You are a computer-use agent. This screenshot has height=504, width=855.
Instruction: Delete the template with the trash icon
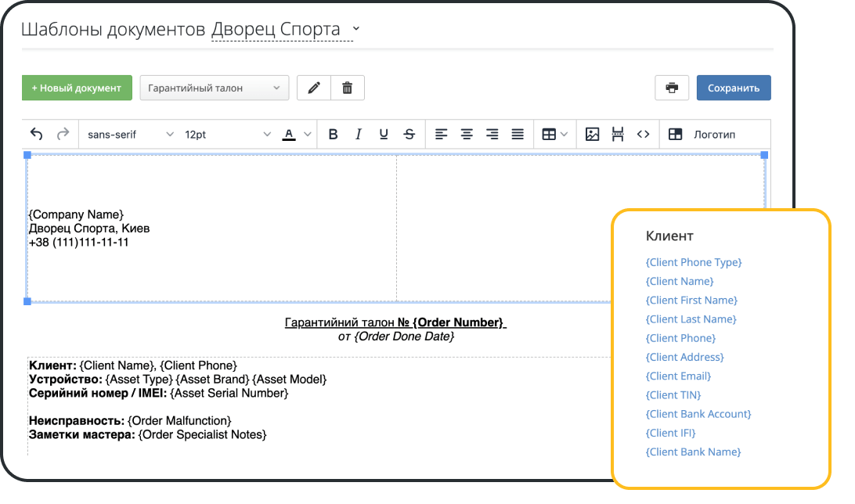[x=347, y=88]
